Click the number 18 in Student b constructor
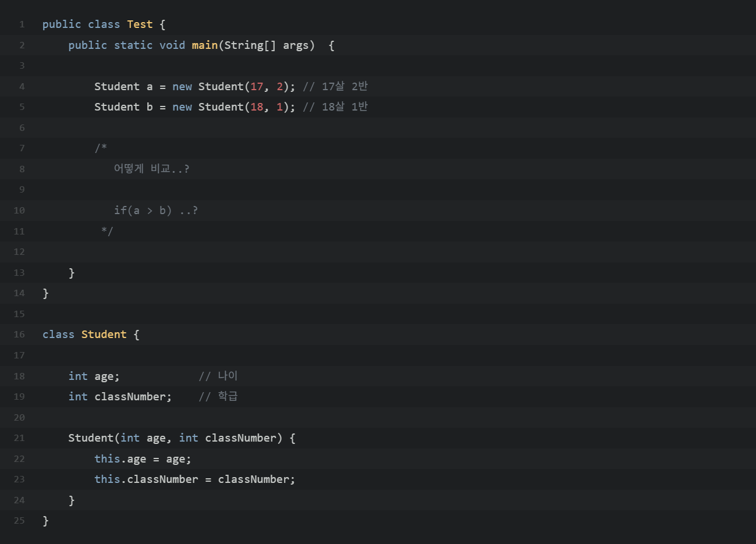 (257, 107)
